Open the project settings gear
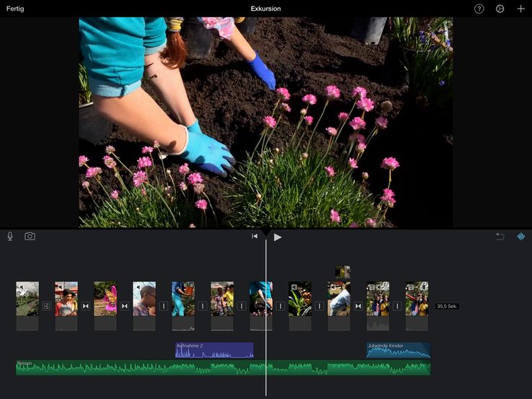 [x=500, y=9]
